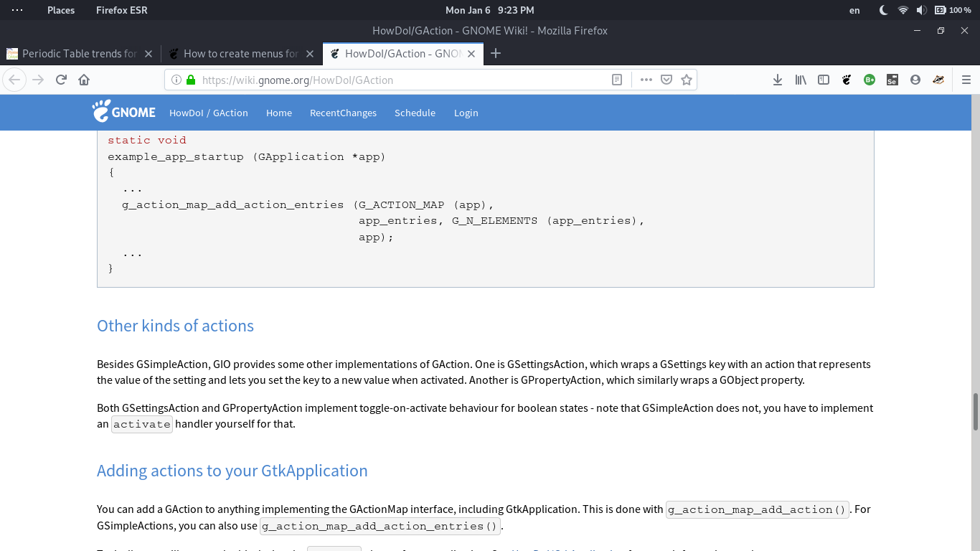
Task: Open the Downloads panel in Firefox
Action: click(x=778, y=80)
